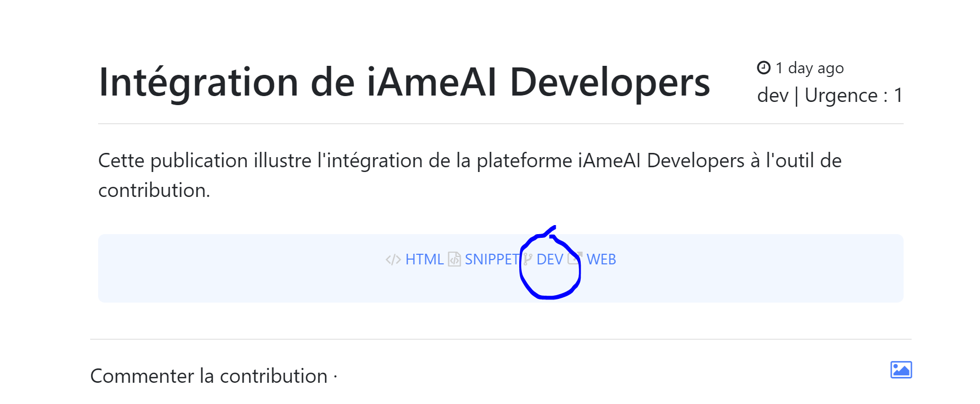Click the snippet file-code icon
The width and height of the screenshot is (980, 404).
[454, 259]
